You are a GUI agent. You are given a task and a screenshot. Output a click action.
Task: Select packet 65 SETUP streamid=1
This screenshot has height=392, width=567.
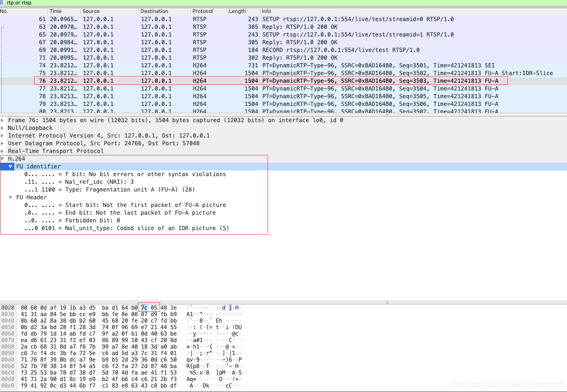(x=283, y=34)
